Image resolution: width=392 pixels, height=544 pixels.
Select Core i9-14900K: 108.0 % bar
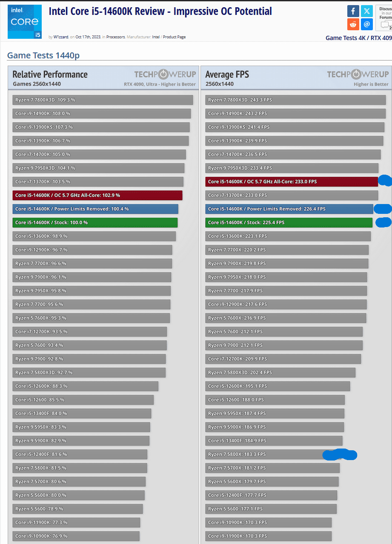tap(102, 113)
